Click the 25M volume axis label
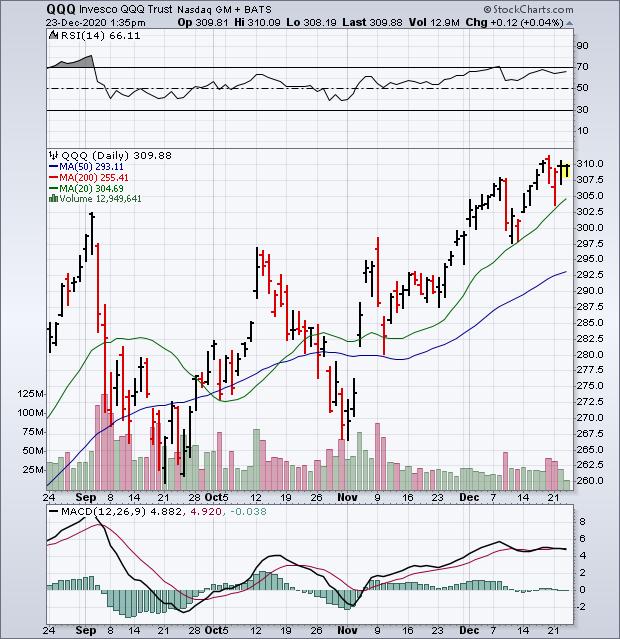Viewport: 620px width, 639px height. [x=33, y=470]
